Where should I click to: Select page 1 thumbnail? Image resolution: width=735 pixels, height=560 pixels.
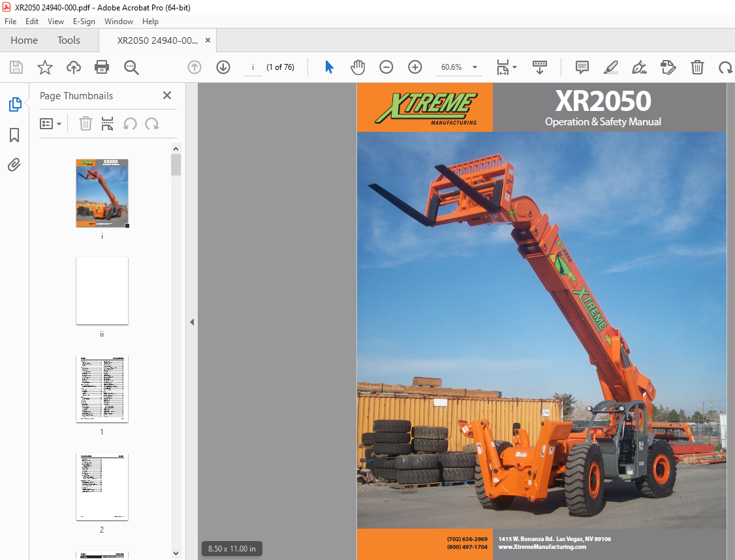pyautogui.click(x=102, y=388)
